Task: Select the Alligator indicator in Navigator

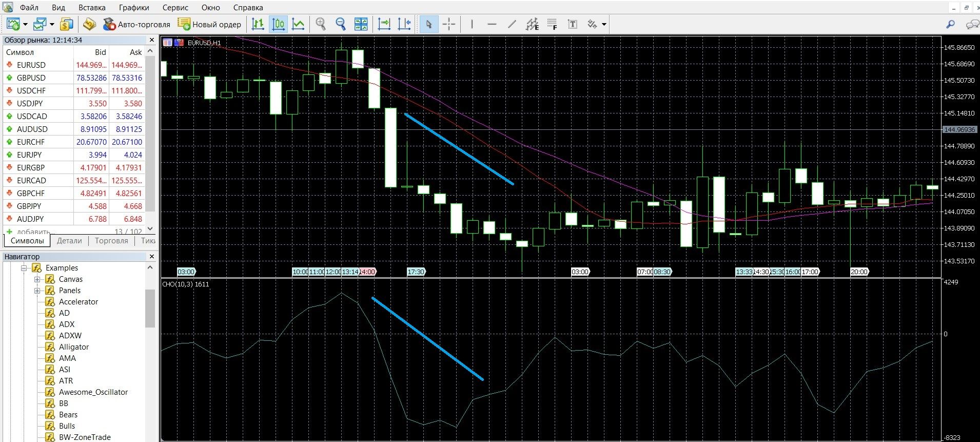Action: coord(73,347)
